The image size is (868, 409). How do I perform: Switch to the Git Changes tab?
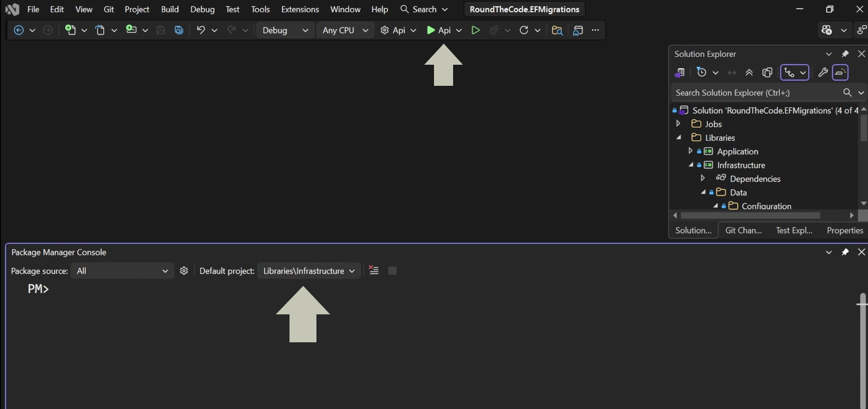(744, 230)
